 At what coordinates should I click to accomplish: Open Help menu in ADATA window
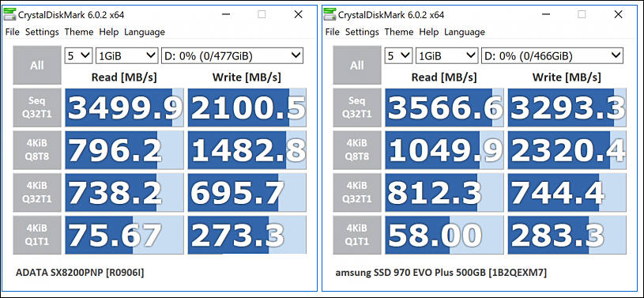[x=109, y=32]
